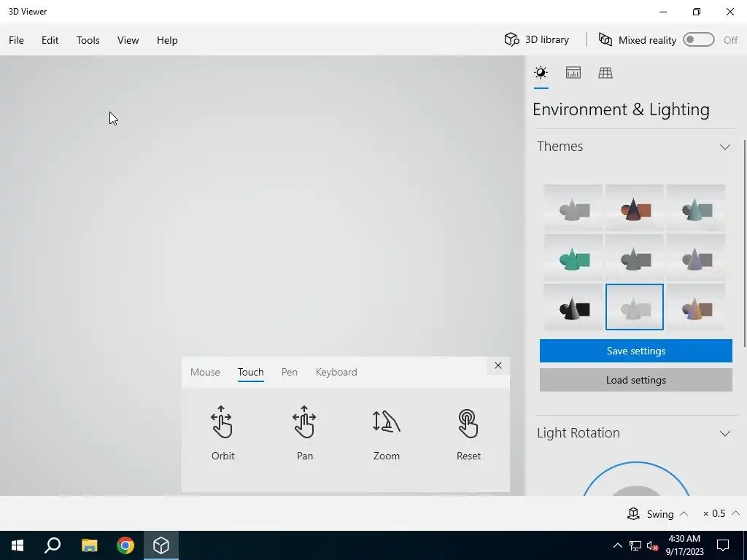Select the orange and dark cone theme
The image size is (747, 560).
coord(635,208)
